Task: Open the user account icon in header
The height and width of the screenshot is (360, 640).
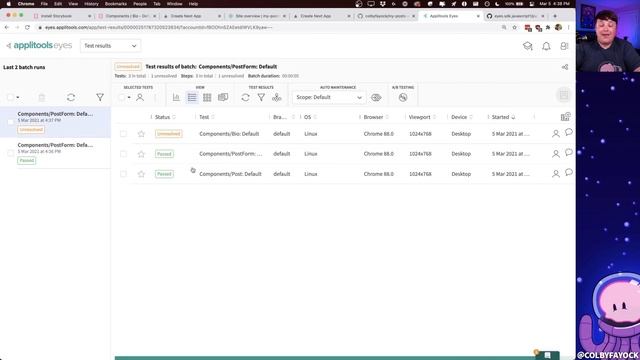Action: click(x=564, y=46)
